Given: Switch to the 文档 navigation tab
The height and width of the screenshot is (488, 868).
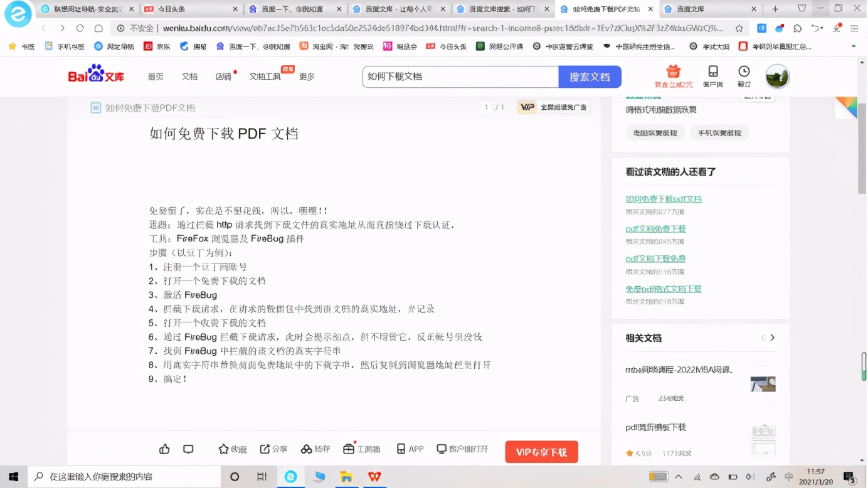Looking at the screenshot, I should point(190,76).
